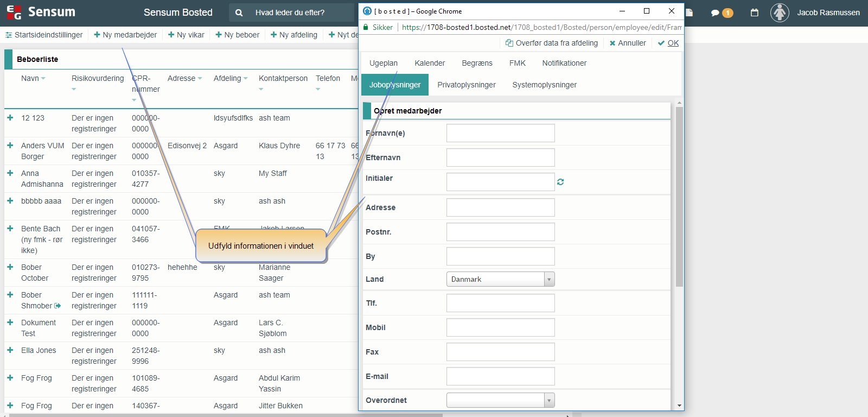Switch to the FMK tab
The image size is (868, 417).
click(518, 63)
